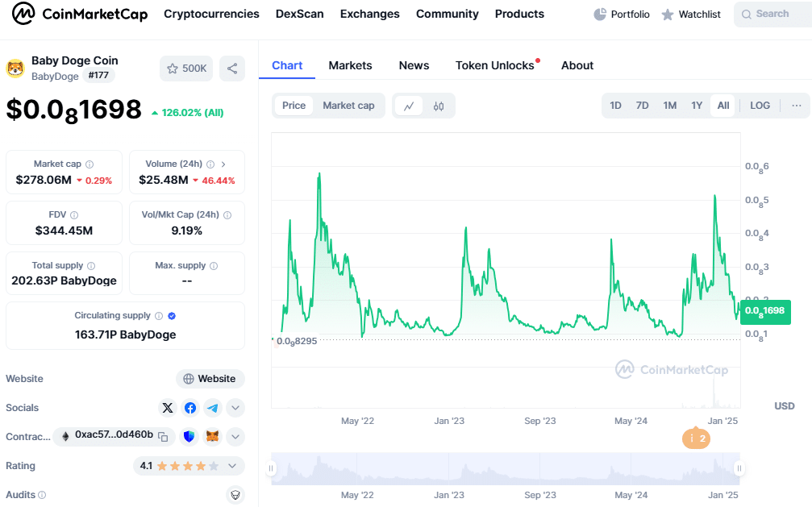Image resolution: width=812 pixels, height=507 pixels.
Task: Open the Watchlist link
Action: [691, 15]
